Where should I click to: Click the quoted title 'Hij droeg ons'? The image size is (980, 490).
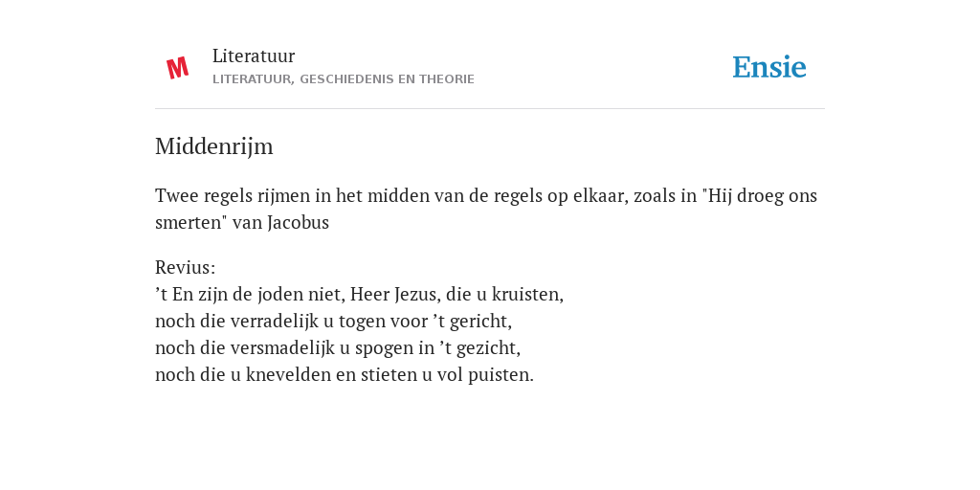click(x=760, y=196)
